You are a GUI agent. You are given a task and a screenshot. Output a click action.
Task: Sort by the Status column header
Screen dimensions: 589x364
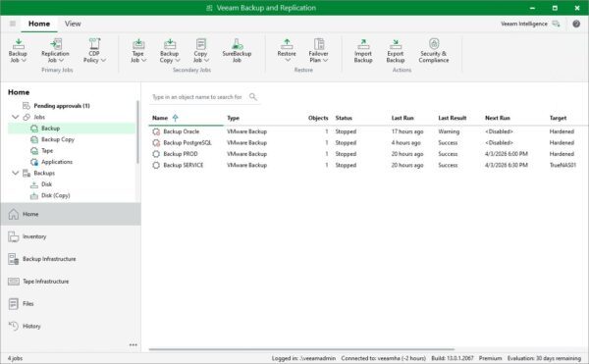pyautogui.click(x=344, y=118)
